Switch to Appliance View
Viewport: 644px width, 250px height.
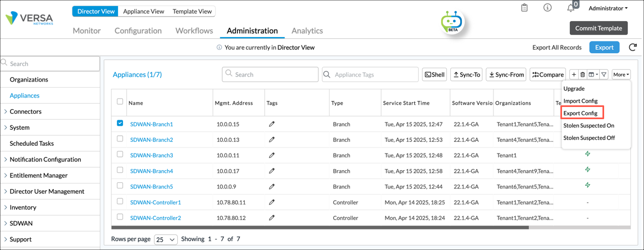point(143,12)
